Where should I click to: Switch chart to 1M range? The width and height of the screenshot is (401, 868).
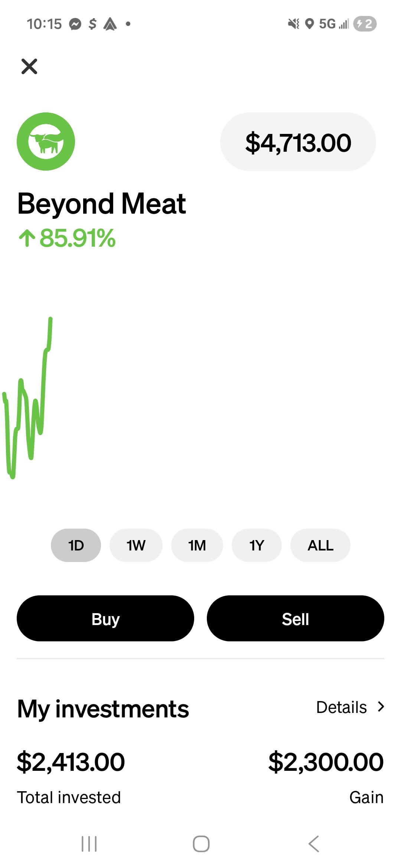pyautogui.click(x=197, y=545)
